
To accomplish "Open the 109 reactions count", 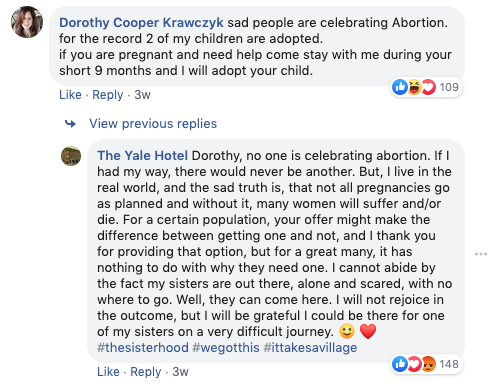I will 449,87.
